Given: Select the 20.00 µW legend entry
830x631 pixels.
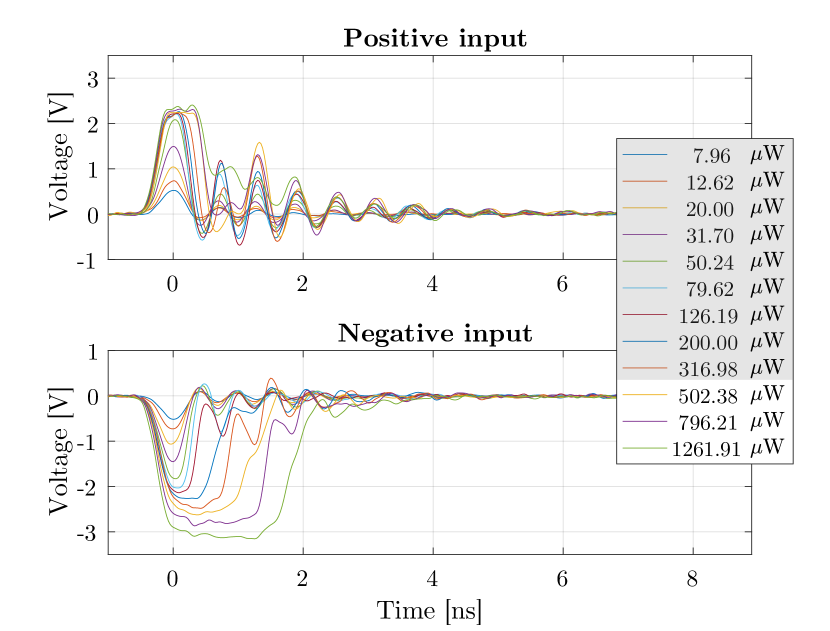Looking at the screenshot, I should coord(704,208).
